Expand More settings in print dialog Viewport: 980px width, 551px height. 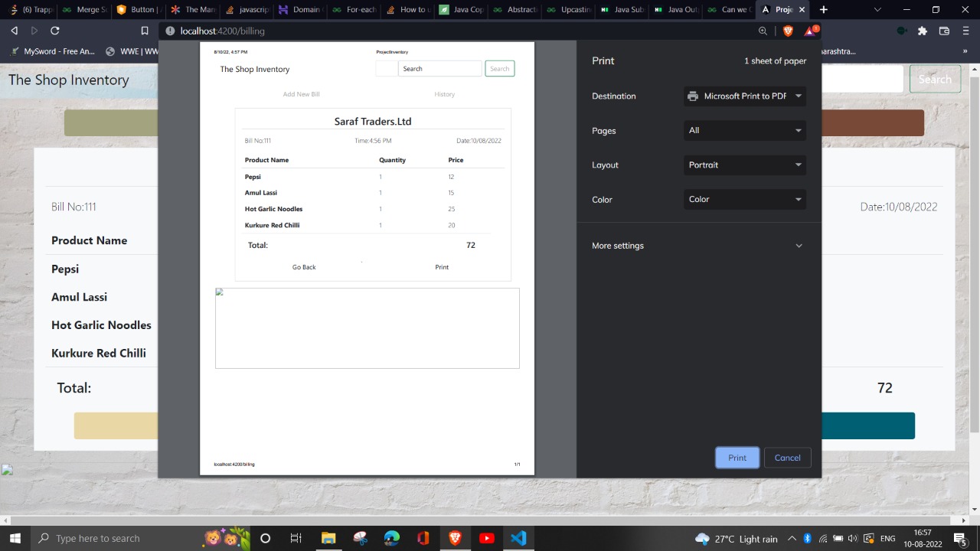coord(698,246)
